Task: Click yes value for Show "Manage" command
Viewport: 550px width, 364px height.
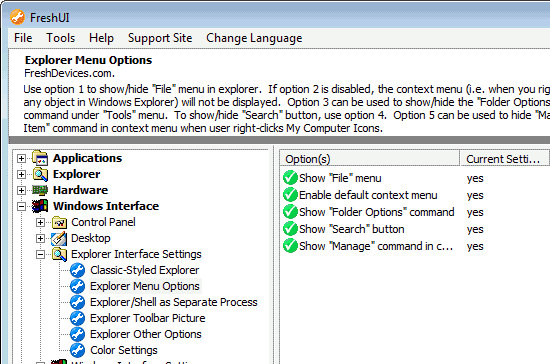Action: tap(475, 247)
